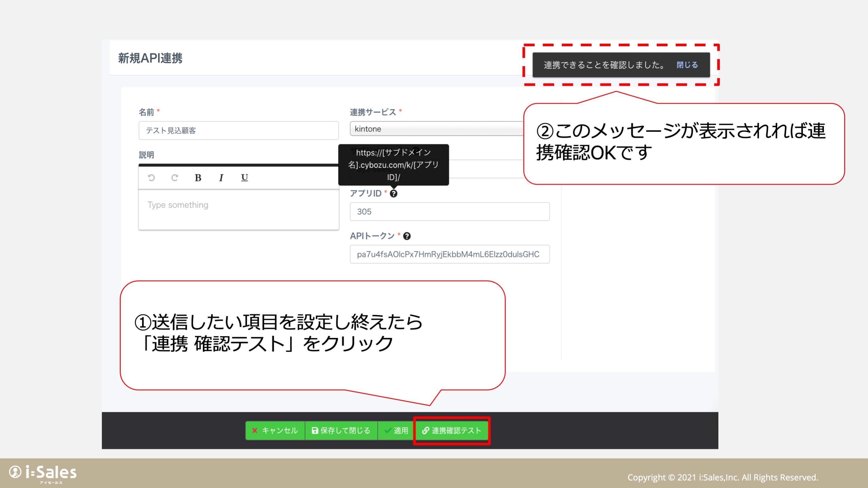Toggle bold formatting in description editor
Screen dimensions: 868x488
198,178
